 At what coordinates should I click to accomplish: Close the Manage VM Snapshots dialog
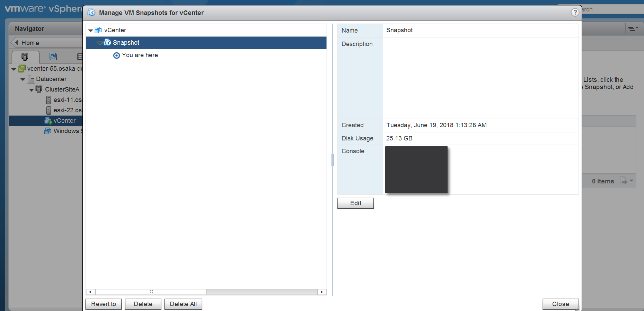pos(561,304)
